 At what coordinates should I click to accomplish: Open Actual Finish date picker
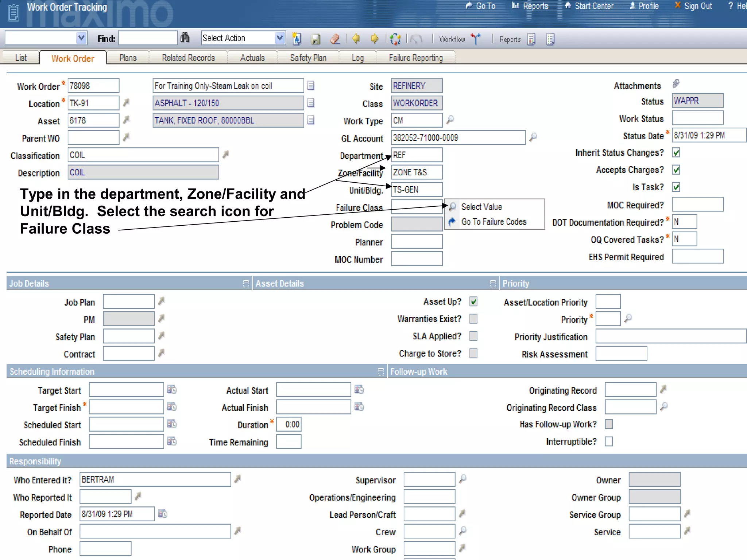click(x=359, y=406)
